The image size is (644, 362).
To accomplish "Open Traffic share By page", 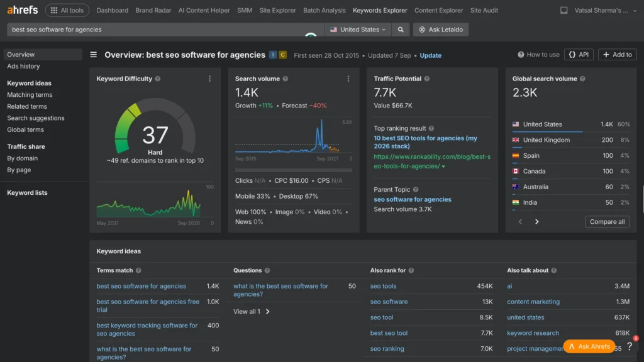I will coord(19,170).
